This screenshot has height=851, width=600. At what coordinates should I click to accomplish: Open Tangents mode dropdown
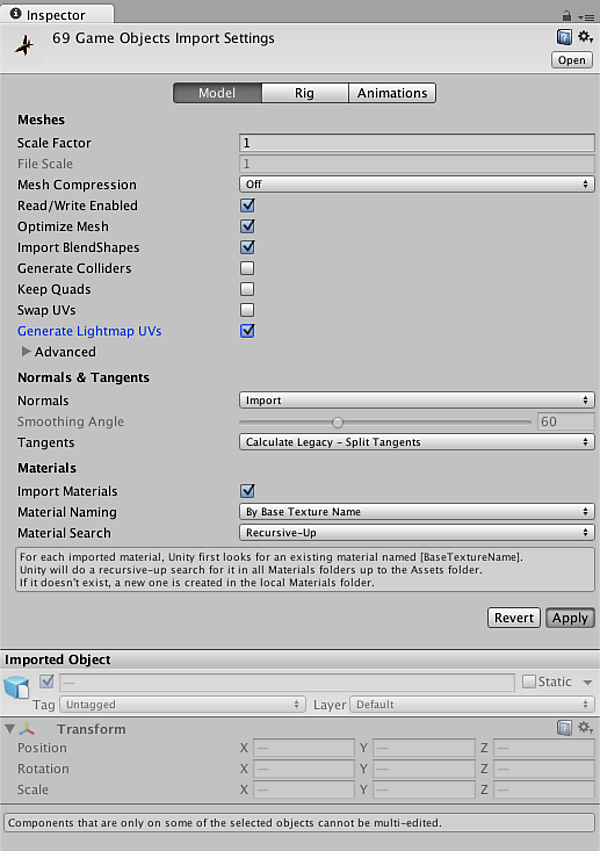click(417, 442)
